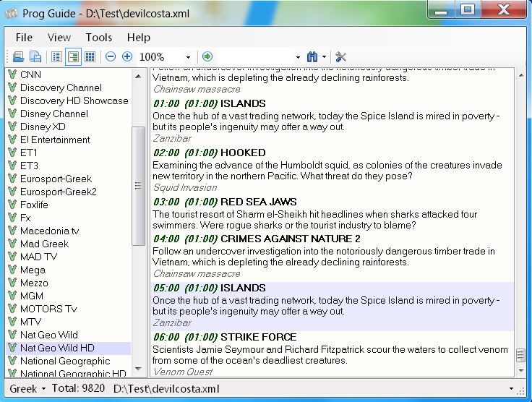Open the 100% zoom level dropdown
Viewport: 532px width, 402px height.
click(189, 57)
